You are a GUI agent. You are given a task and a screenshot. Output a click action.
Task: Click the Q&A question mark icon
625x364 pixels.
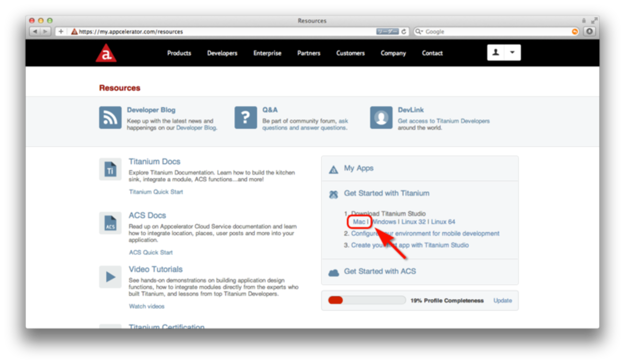pos(246,118)
